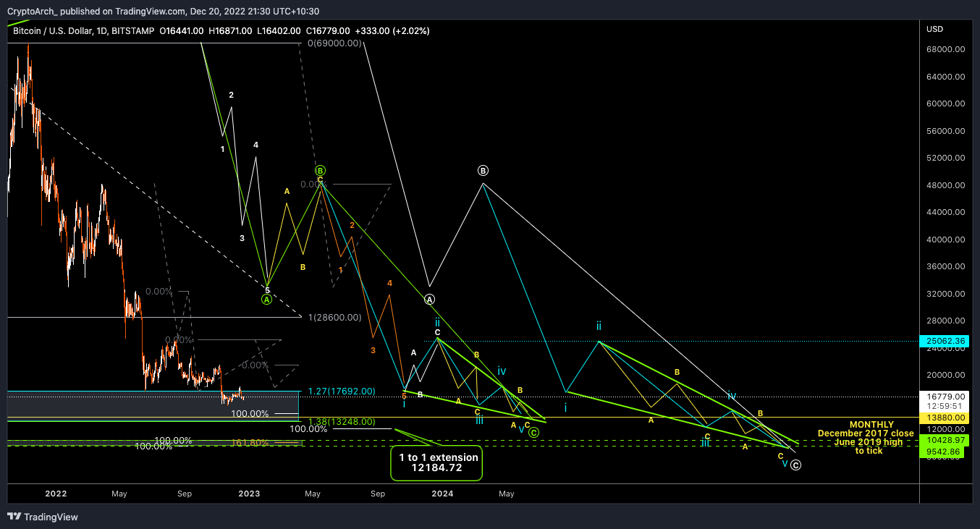Click the "Bitcoin / U.S. Dollar" symbol title
The height and width of the screenshot is (529, 980).
(51, 31)
